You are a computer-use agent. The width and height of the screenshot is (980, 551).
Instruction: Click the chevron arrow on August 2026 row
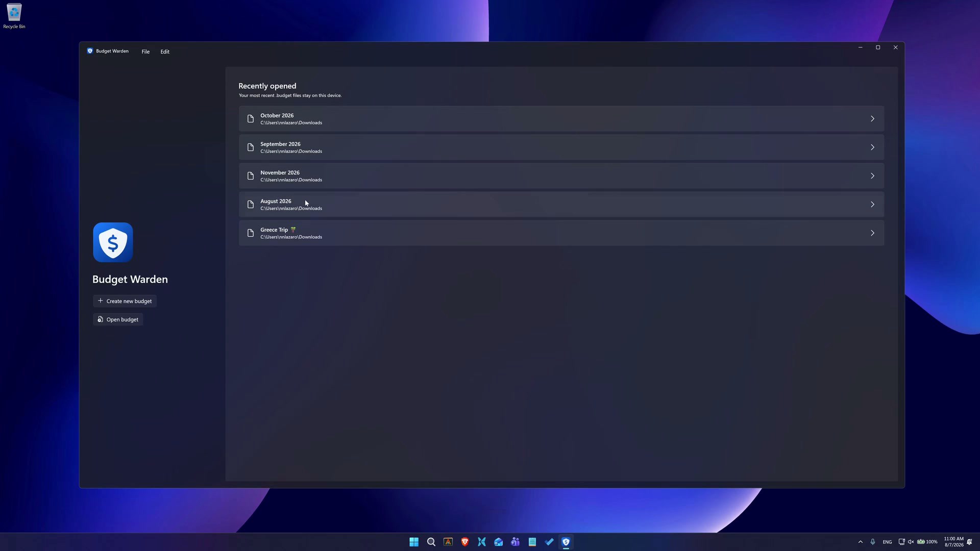tap(872, 205)
